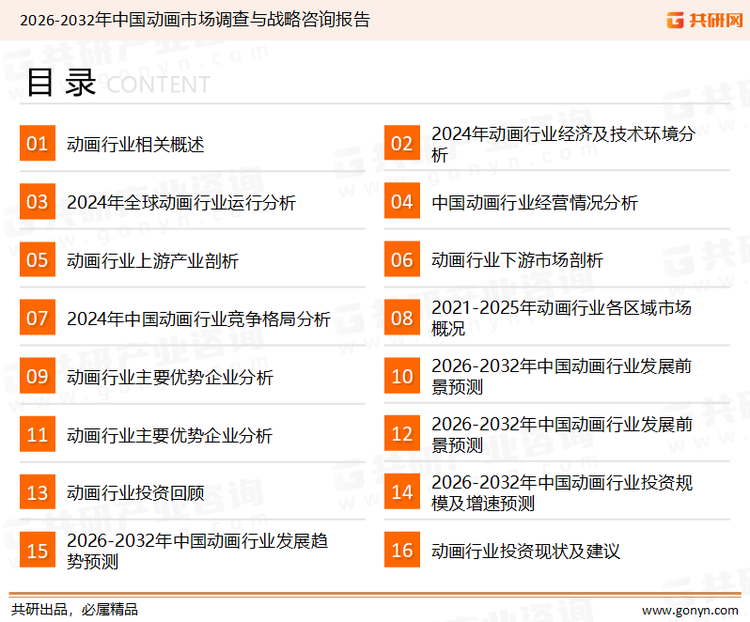This screenshot has width=750, height=622.
Task: Click the orange 13 number box
Action: (x=37, y=492)
